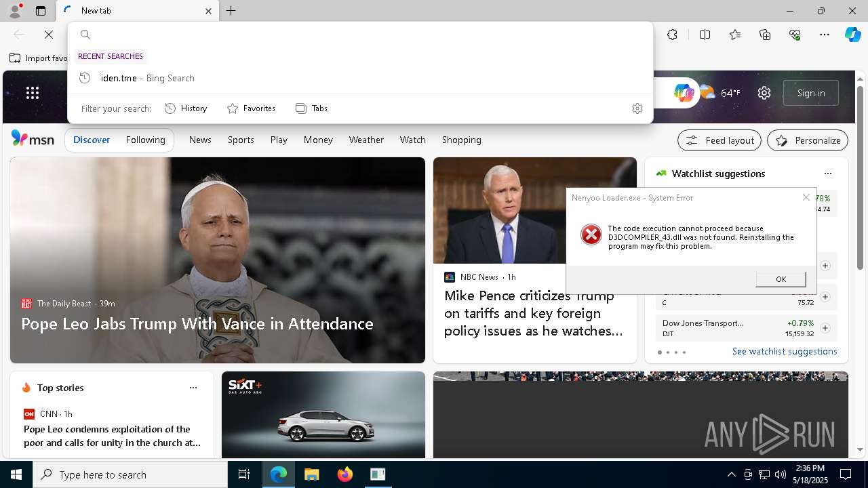The width and height of the screenshot is (868, 488).
Task: Open the SIXT car advertisement
Action: tap(323, 415)
